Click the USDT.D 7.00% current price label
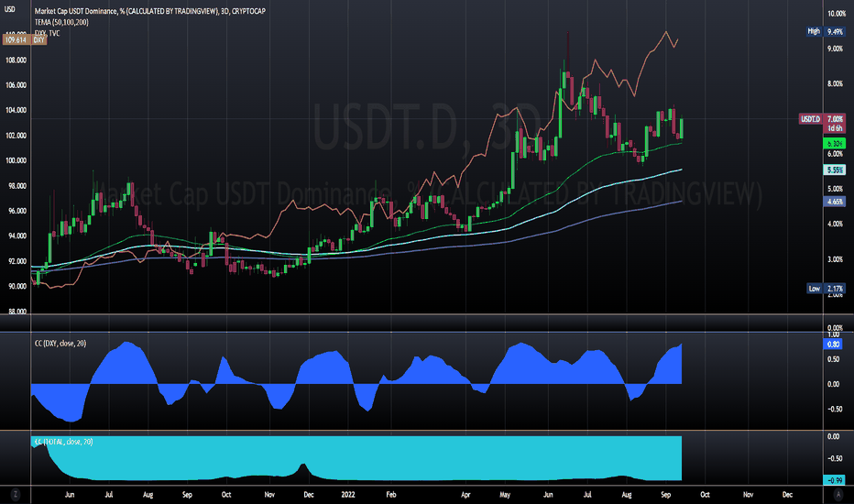854x504 pixels. (823, 119)
